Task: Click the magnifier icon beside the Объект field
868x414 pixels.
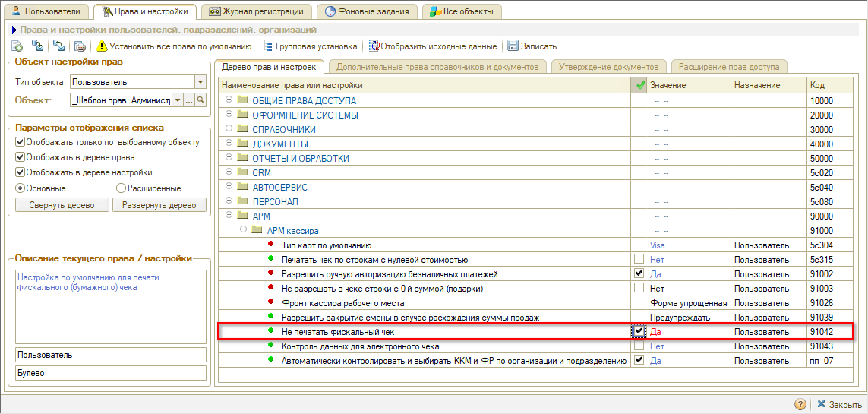Action: tap(201, 100)
